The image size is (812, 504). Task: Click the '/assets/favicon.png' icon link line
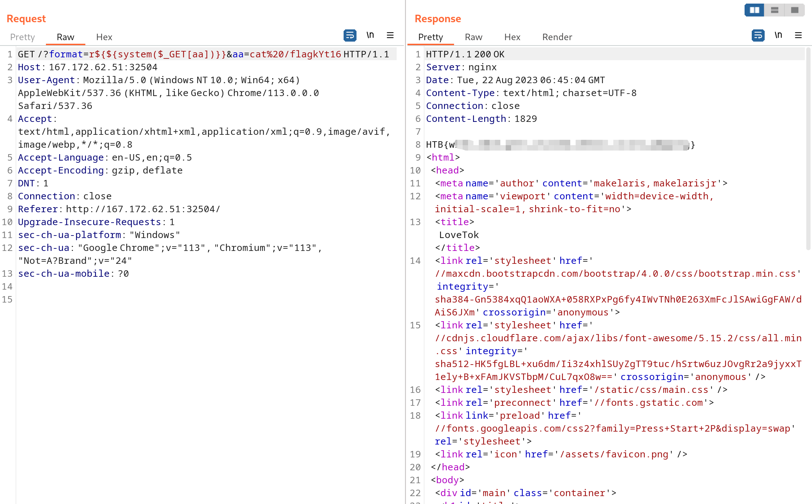pyautogui.click(x=561, y=454)
